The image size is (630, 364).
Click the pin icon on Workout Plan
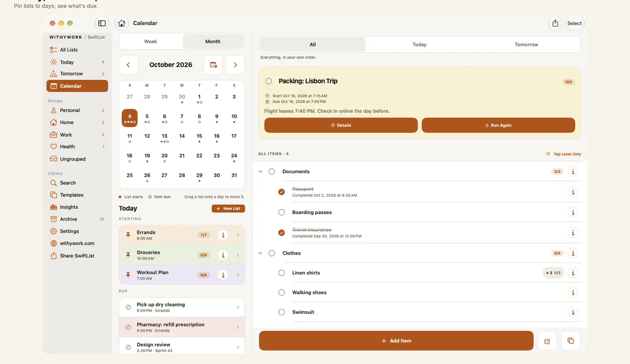click(x=128, y=275)
